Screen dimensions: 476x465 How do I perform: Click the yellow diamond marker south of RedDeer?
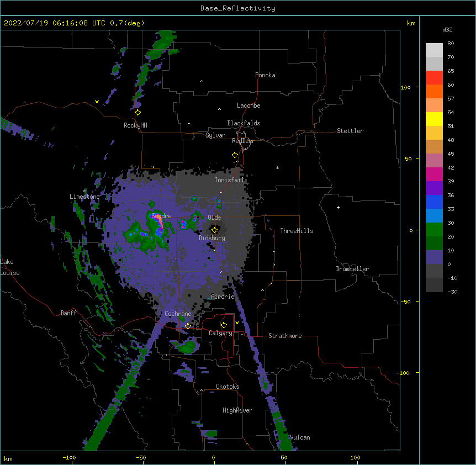click(235, 155)
